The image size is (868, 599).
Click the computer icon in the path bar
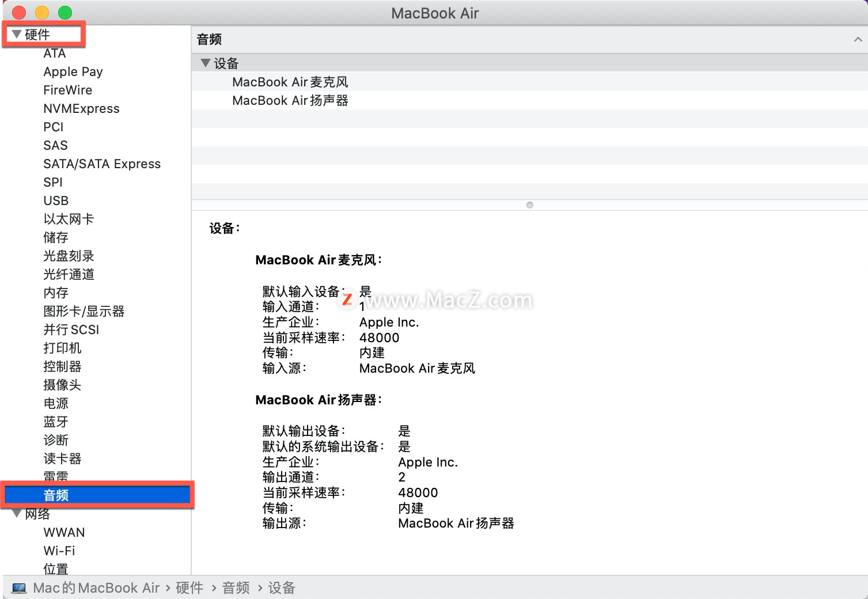pos(19,588)
